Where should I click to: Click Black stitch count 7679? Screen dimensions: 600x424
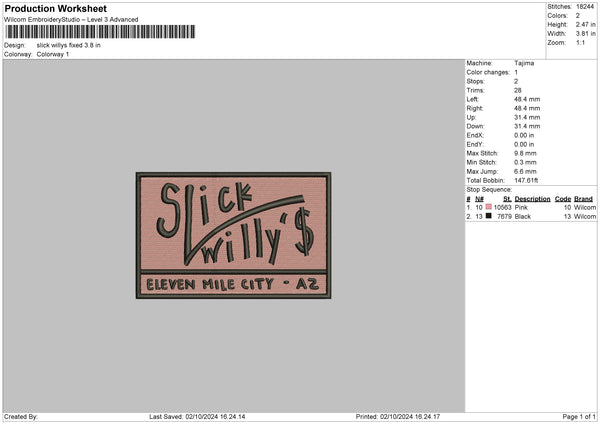coord(504,217)
